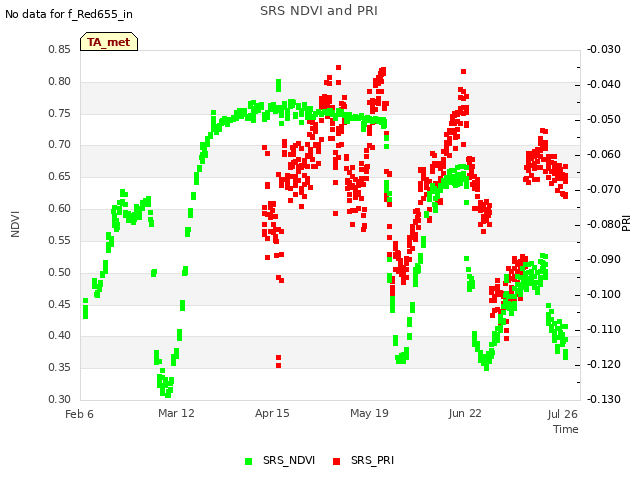
Task: Click the -0.090 PRI axis value
Action: (x=604, y=260)
